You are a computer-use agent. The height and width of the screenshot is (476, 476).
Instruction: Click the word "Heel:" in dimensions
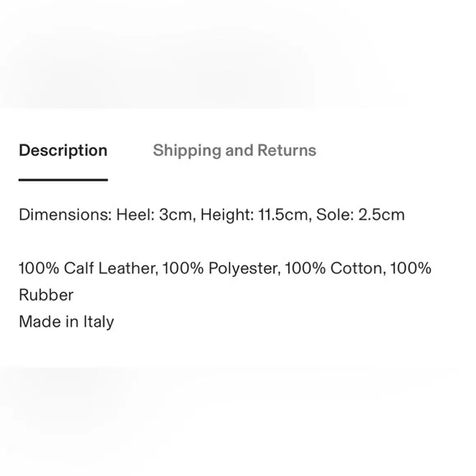(135, 215)
